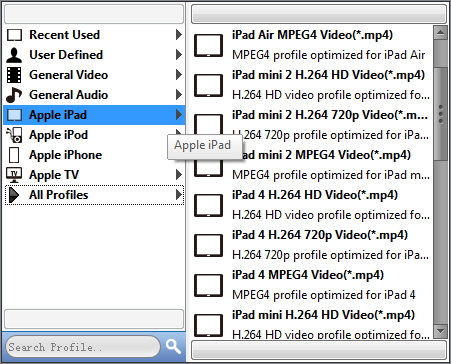Expand the Apple TV submenu arrow
451x364 pixels.
point(179,175)
